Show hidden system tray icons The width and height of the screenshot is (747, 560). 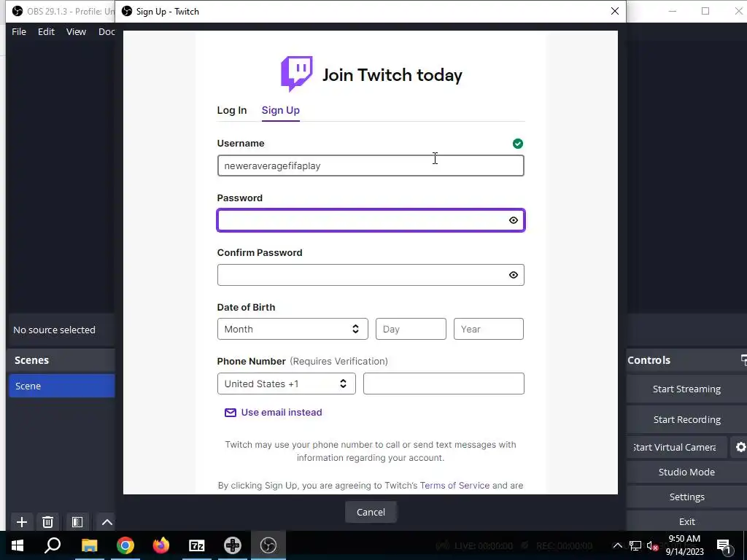[x=617, y=545]
